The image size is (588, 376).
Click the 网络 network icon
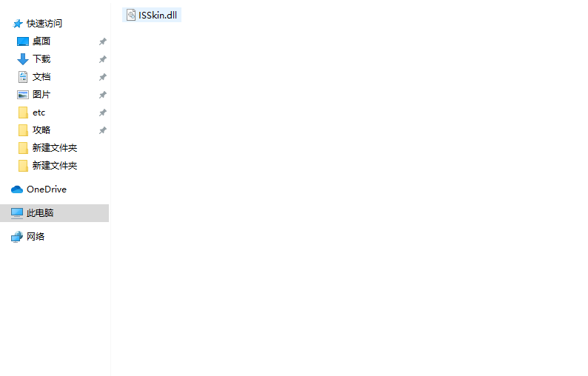tap(17, 237)
